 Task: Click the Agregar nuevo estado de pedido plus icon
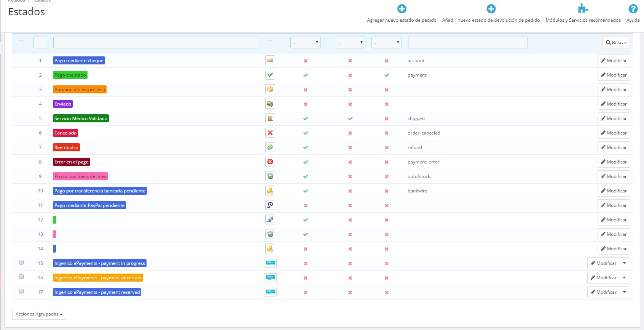402,9
